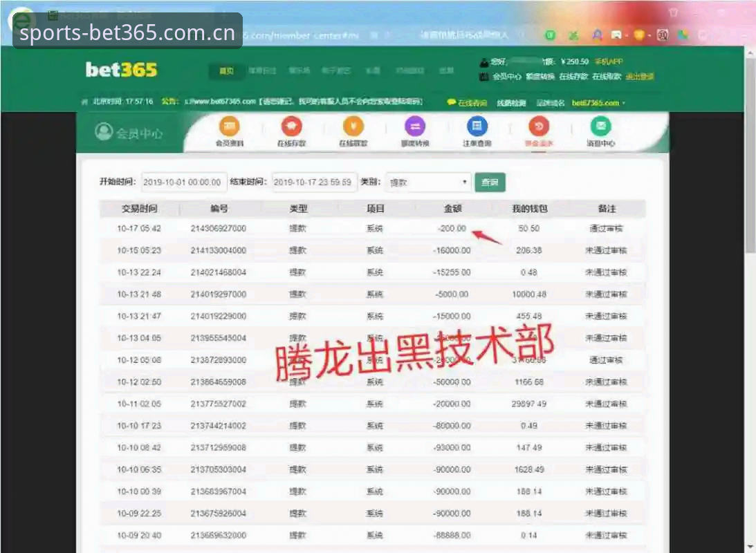Click the -15255.00 amount cell
The image size is (756, 553).
[452, 272]
